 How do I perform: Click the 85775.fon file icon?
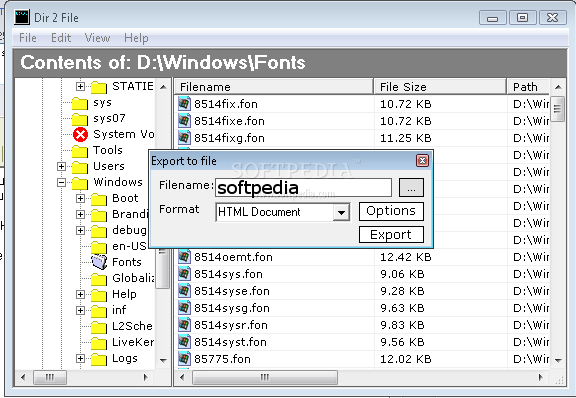(x=184, y=359)
